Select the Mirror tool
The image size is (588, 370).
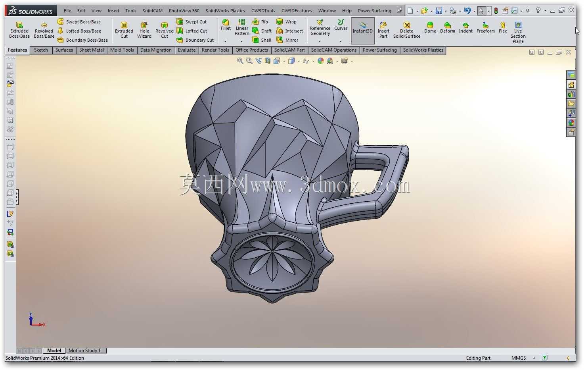click(287, 40)
